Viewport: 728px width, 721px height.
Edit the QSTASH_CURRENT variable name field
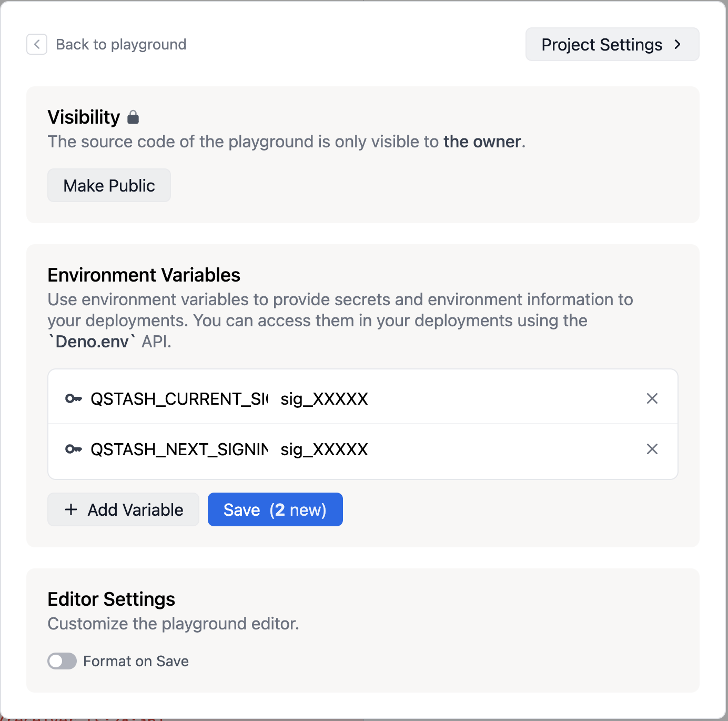179,399
